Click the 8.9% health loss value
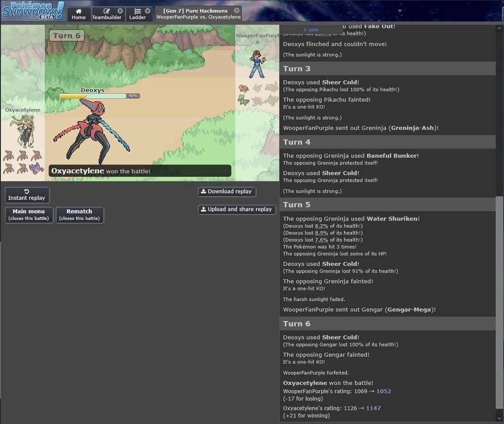 (x=322, y=233)
